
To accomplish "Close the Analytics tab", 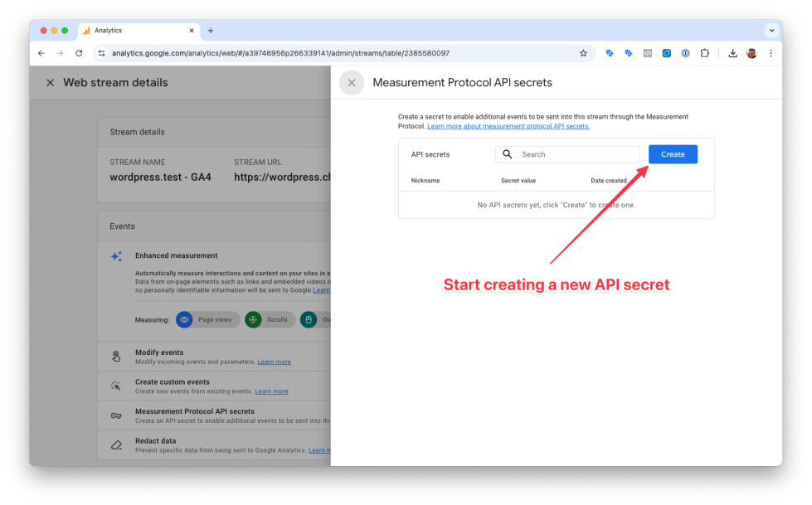I will (x=192, y=31).
